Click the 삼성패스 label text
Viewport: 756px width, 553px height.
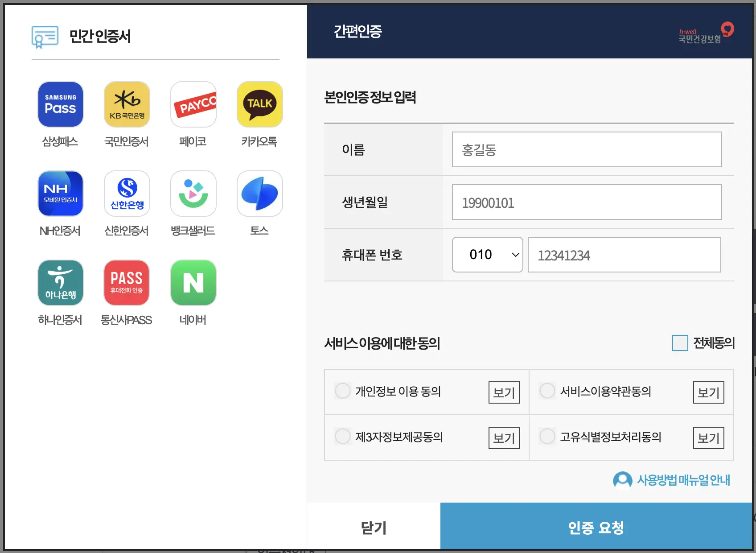60,142
